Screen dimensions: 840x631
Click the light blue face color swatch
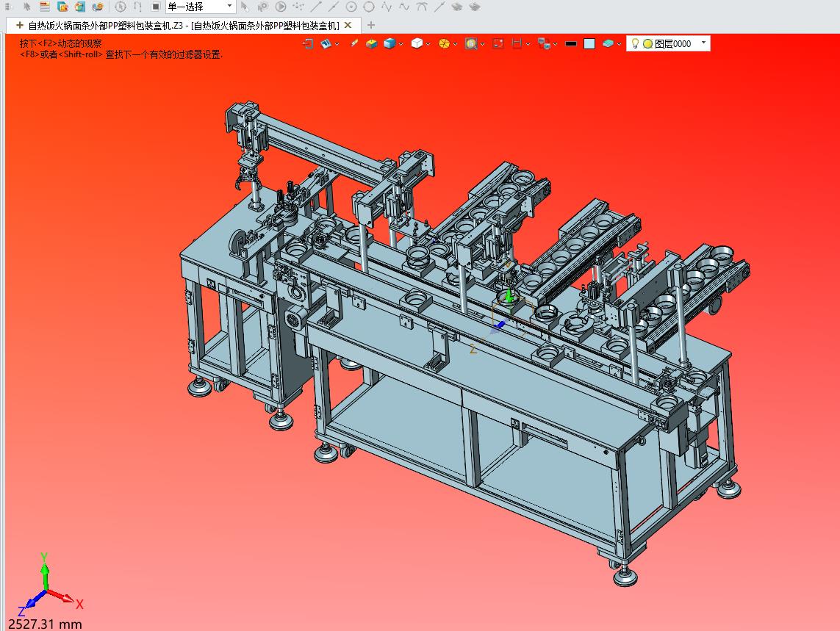(589, 43)
